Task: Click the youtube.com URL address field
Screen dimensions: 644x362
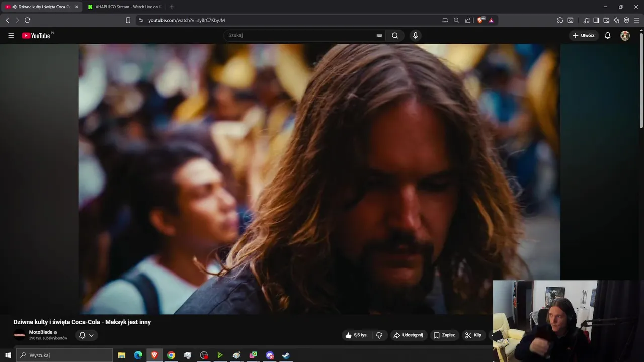Action: click(x=187, y=20)
